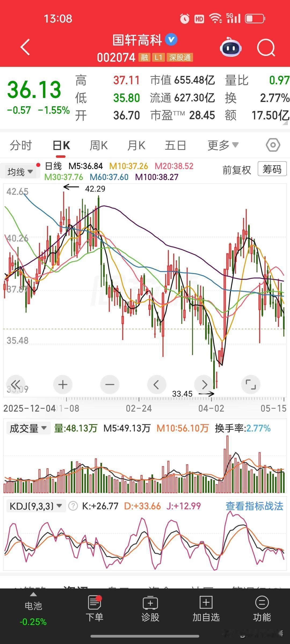Open 查看指标战法 link

255,506
